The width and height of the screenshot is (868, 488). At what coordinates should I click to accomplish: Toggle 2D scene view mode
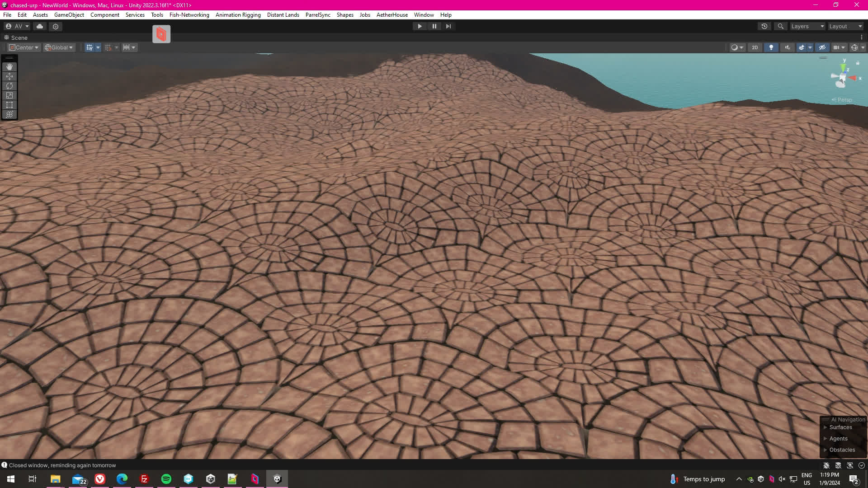coord(755,47)
